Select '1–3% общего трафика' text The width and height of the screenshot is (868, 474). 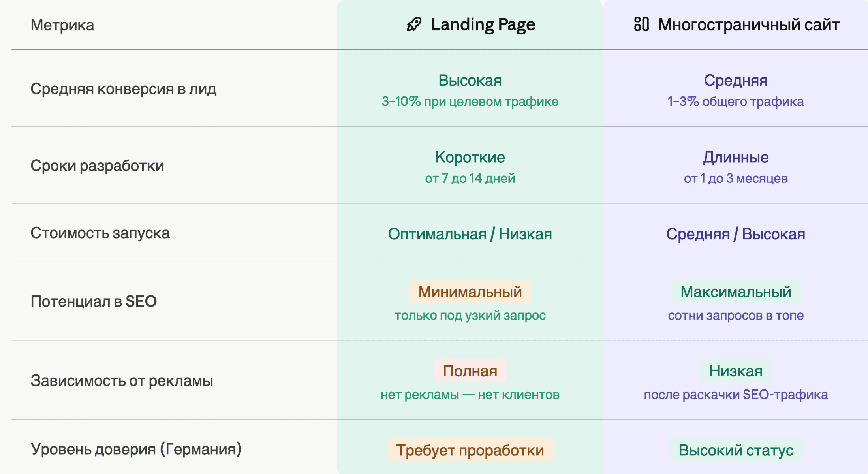pyautogui.click(x=736, y=102)
